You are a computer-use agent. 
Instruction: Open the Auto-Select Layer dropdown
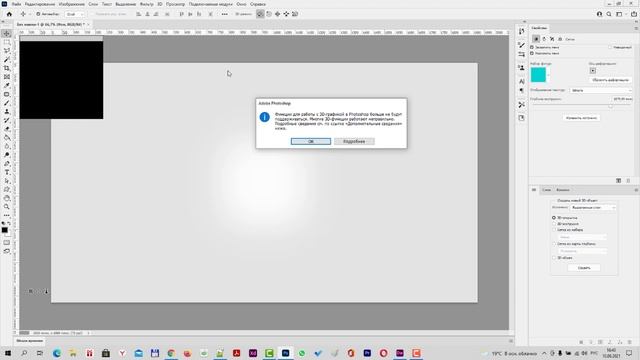tap(75, 14)
